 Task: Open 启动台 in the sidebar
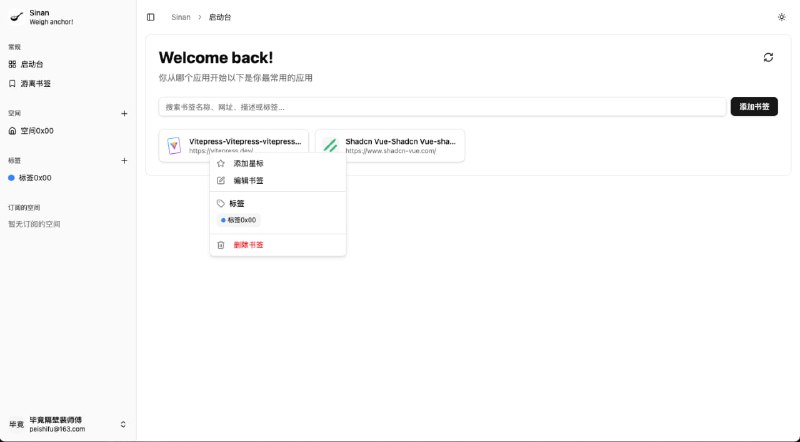coord(32,64)
